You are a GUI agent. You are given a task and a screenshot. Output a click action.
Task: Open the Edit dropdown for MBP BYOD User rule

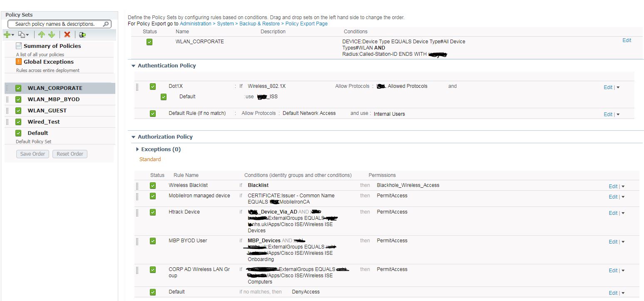(622, 241)
